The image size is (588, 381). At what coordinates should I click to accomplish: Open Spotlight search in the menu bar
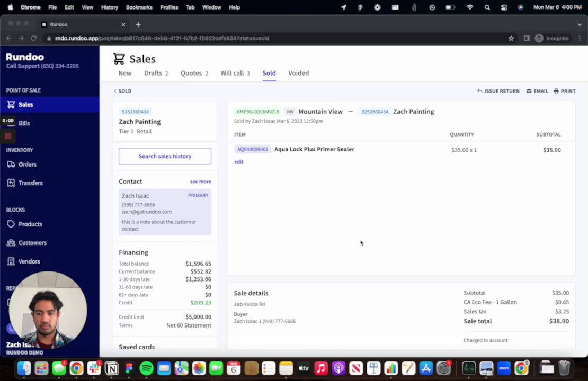(487, 7)
